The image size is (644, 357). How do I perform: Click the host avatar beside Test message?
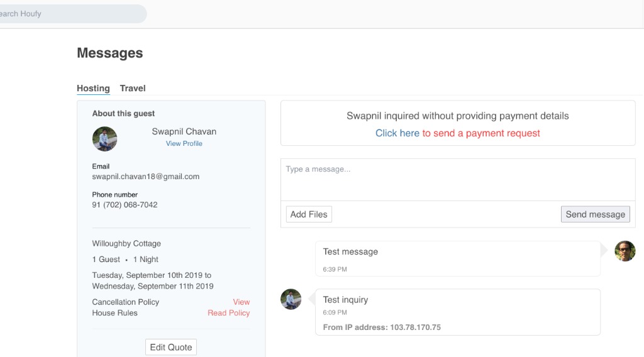pos(625,251)
